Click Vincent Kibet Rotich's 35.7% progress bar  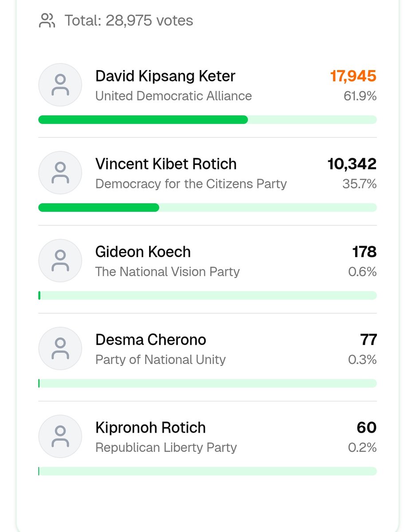coord(208,207)
